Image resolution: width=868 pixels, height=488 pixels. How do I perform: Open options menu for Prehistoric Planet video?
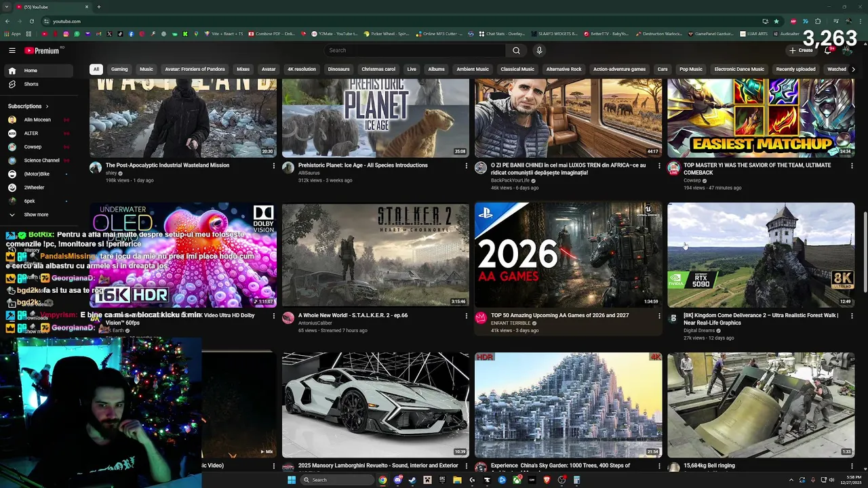coord(467,165)
